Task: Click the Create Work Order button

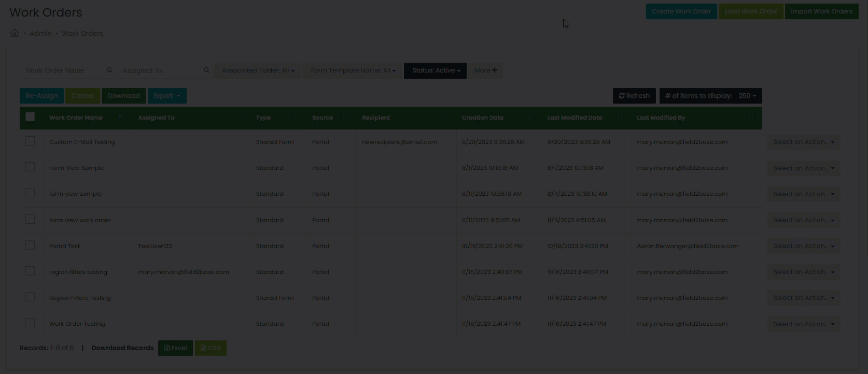Action: (681, 11)
